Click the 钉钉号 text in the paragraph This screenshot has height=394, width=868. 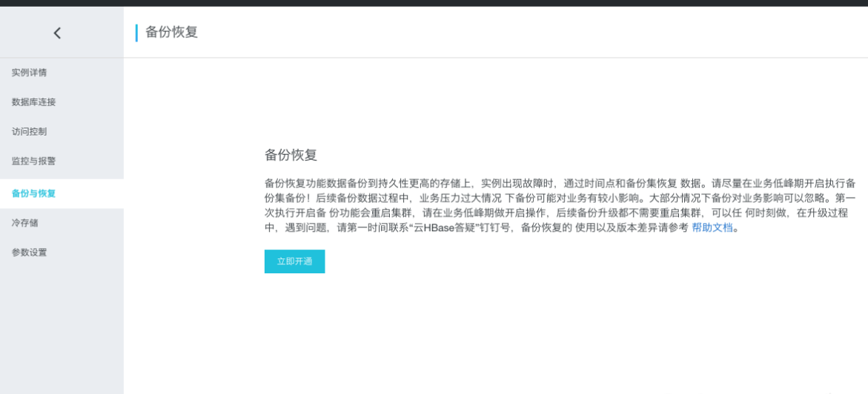point(497,228)
